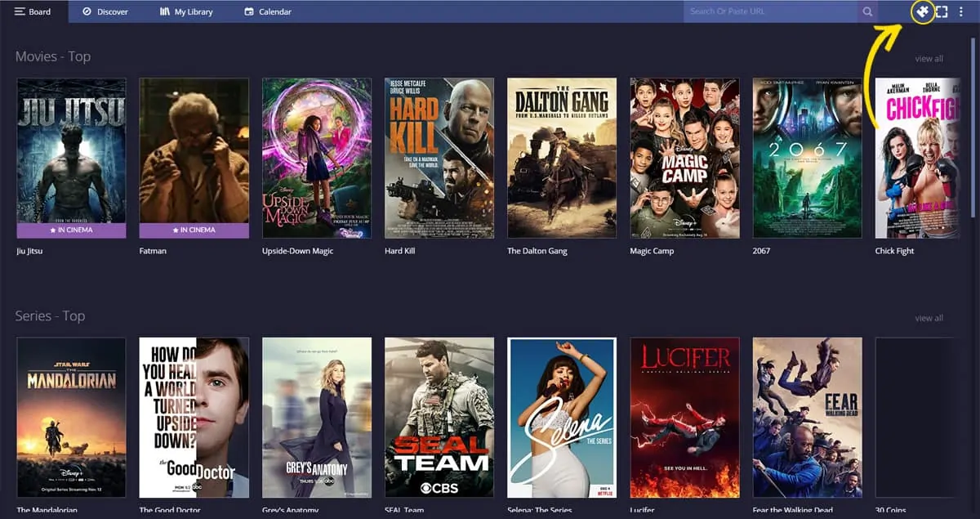Select the 2067 movie poster
980x519 pixels.
(x=807, y=157)
